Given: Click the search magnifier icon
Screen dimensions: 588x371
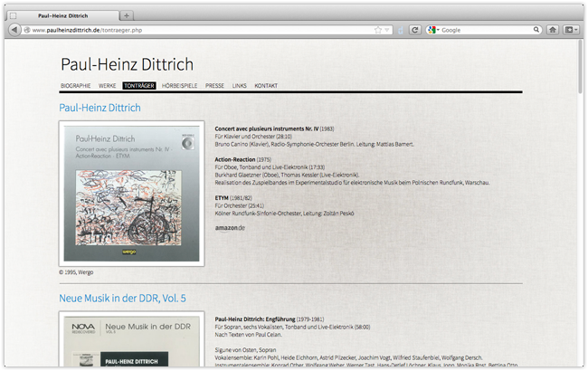Looking at the screenshot, I should click(536, 30).
